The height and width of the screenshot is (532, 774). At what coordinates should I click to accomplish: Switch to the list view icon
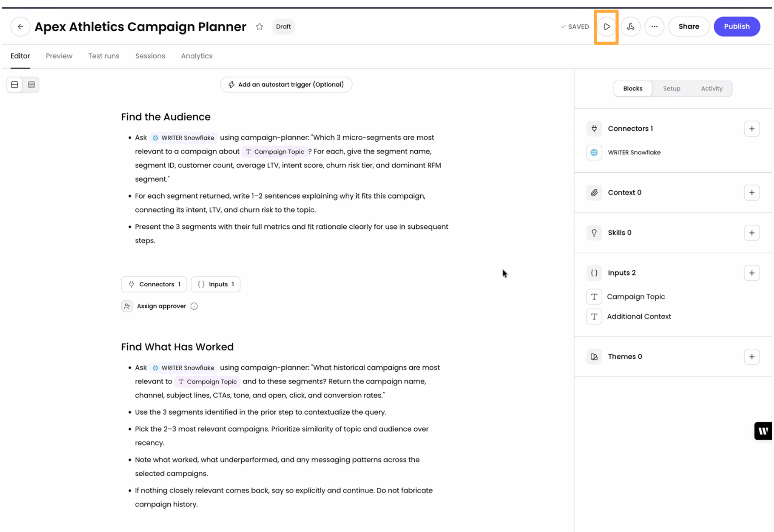tap(31, 84)
